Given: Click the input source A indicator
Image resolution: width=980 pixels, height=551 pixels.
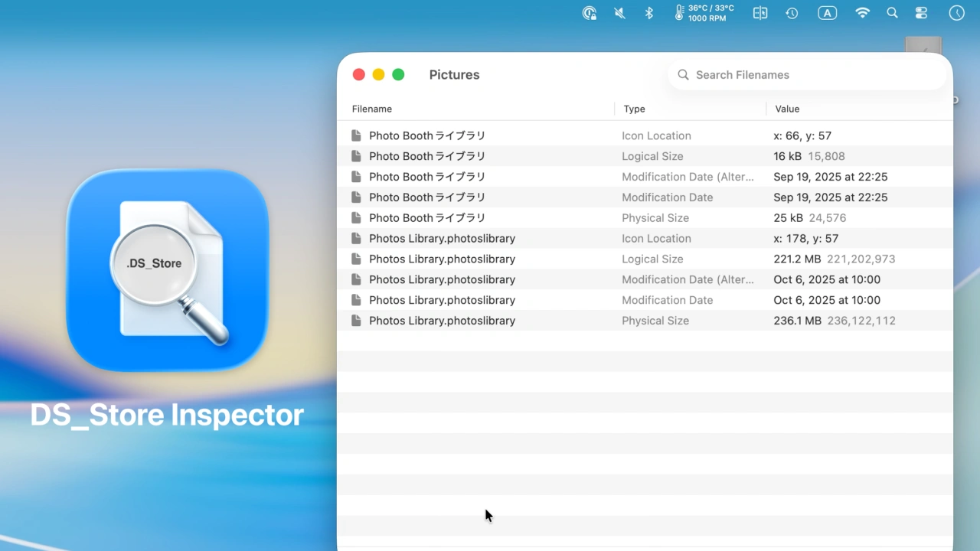Looking at the screenshot, I should point(827,13).
